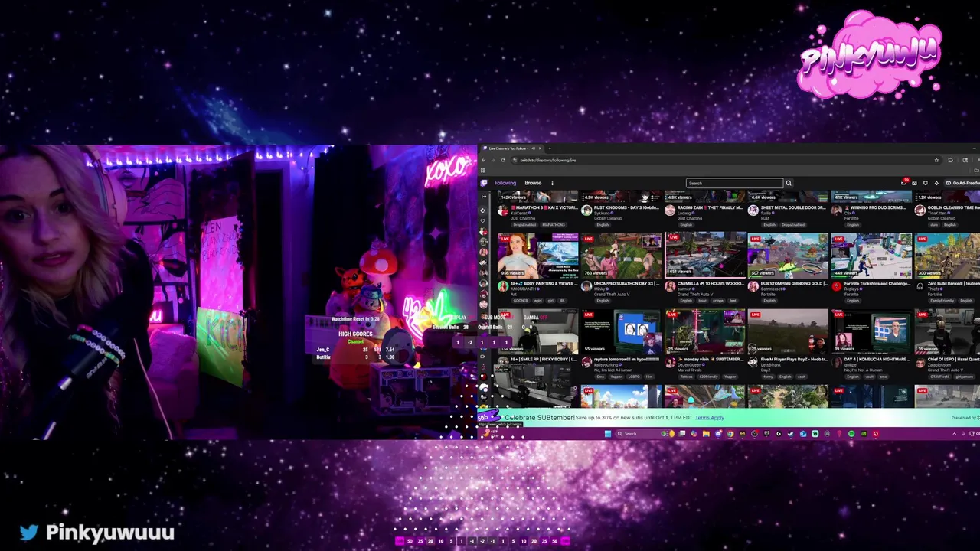Open Spotify from the taskbar

coord(851,434)
